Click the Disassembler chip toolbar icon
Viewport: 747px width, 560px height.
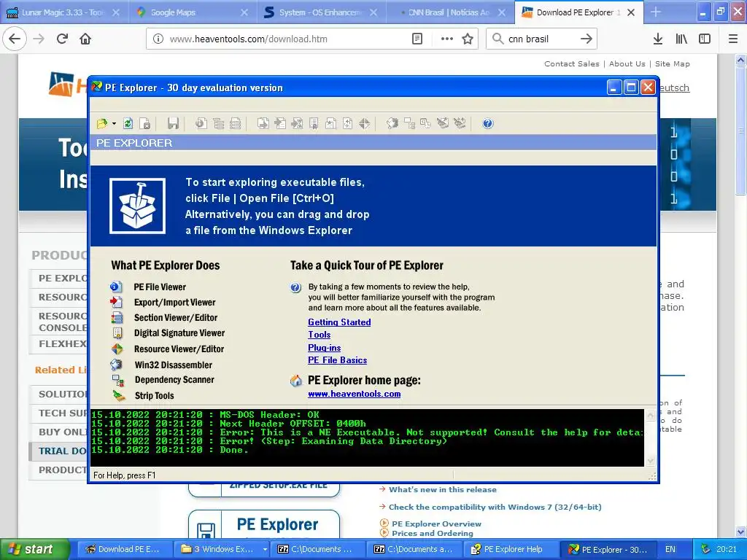392,124
